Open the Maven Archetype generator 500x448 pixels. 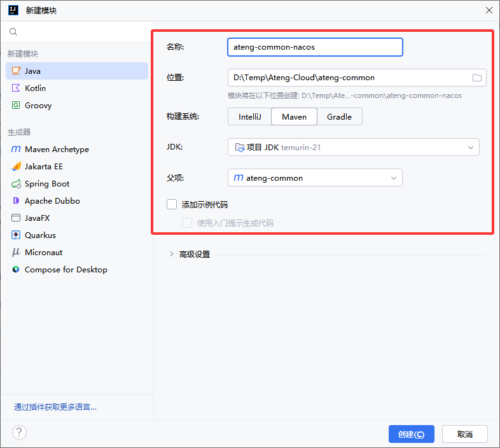pos(57,150)
